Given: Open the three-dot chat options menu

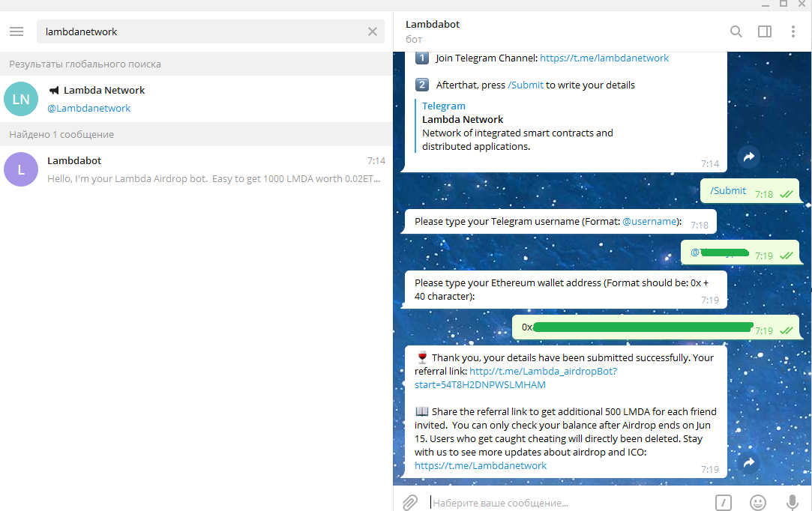Looking at the screenshot, I should tap(793, 31).
